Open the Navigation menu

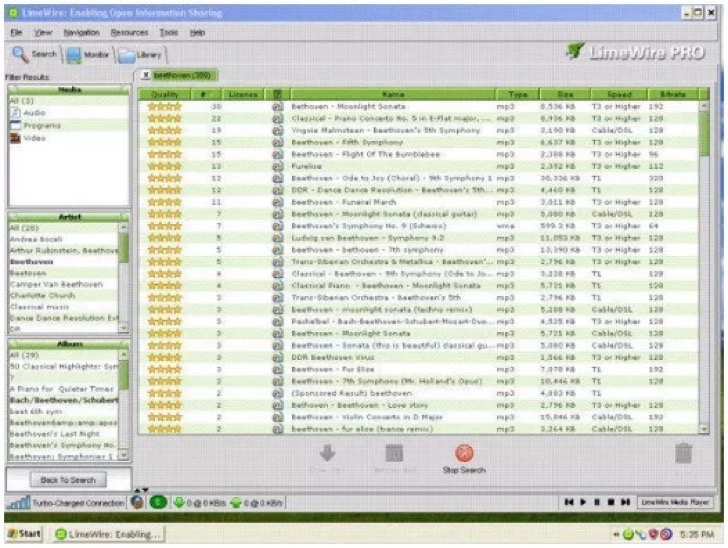click(x=81, y=33)
